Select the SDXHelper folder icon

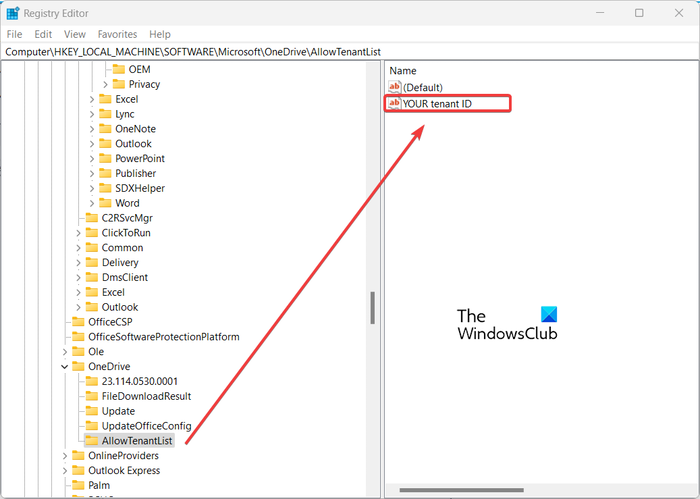[105, 188]
